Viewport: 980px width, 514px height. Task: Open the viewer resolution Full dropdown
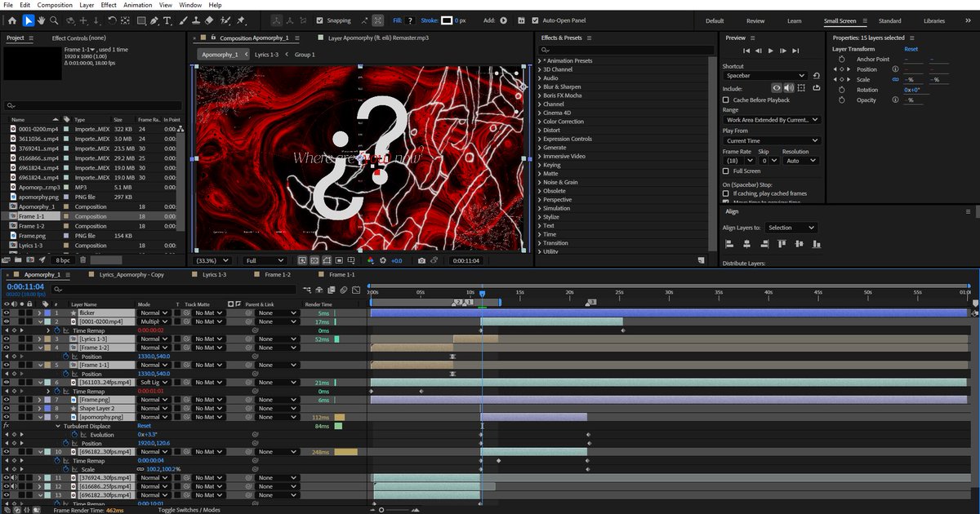click(x=264, y=260)
